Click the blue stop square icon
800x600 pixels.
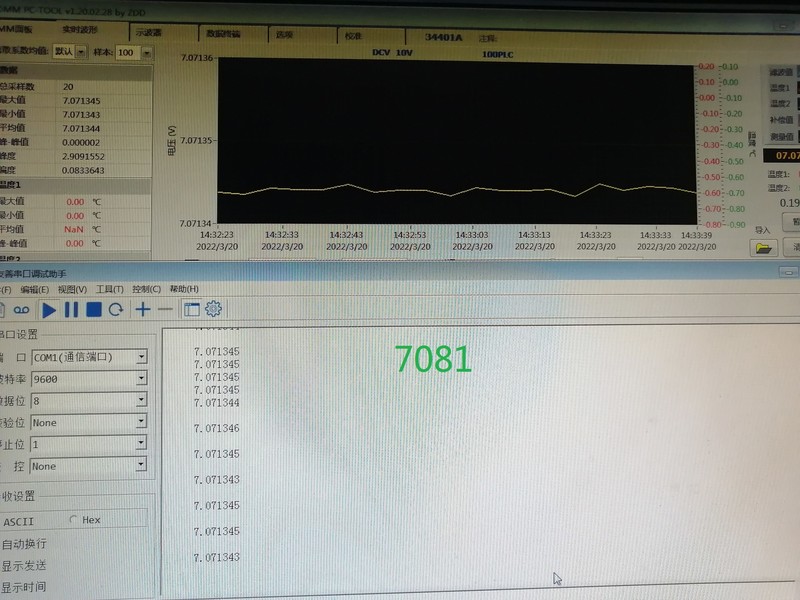tap(93, 310)
